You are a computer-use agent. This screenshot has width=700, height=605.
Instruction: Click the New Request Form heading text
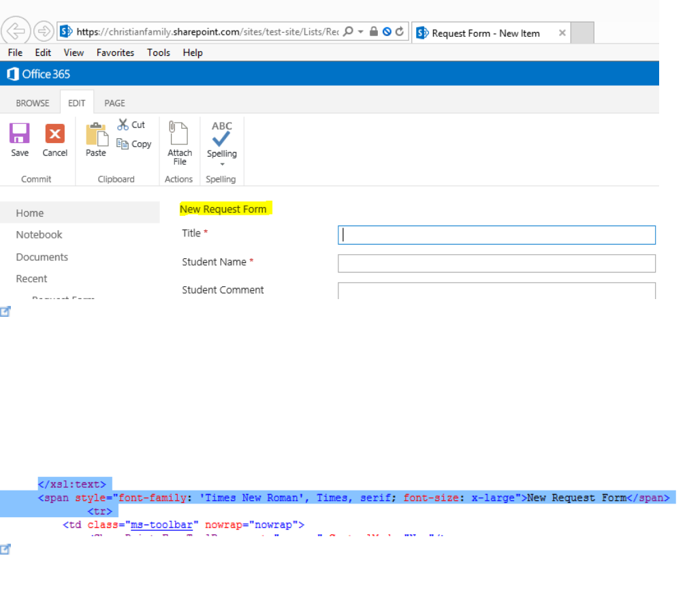223,209
